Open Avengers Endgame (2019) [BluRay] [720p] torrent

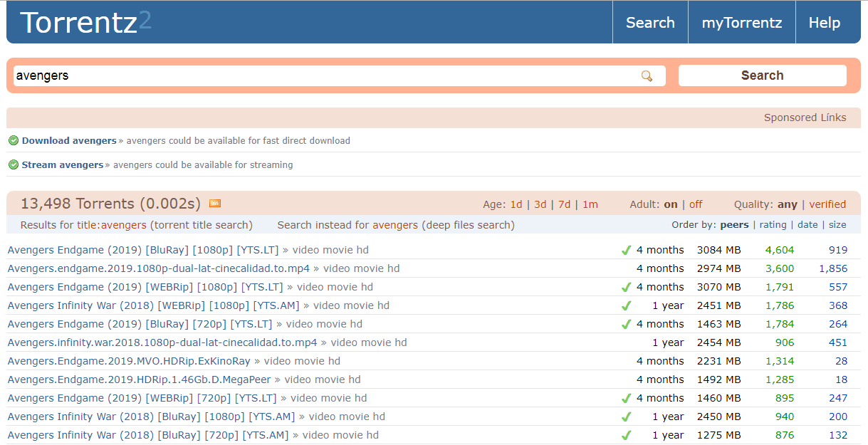pyautogui.click(x=140, y=324)
